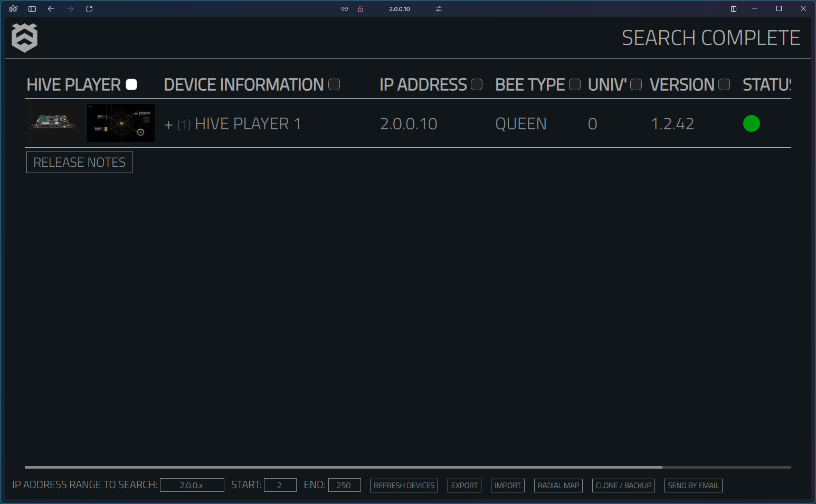
Task: Click SEND BY EMAIL button
Action: point(693,486)
